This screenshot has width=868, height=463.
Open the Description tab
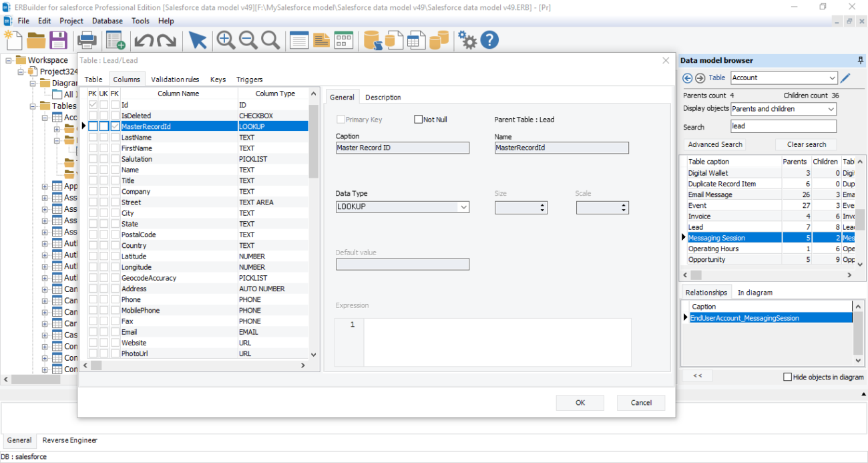pos(383,98)
